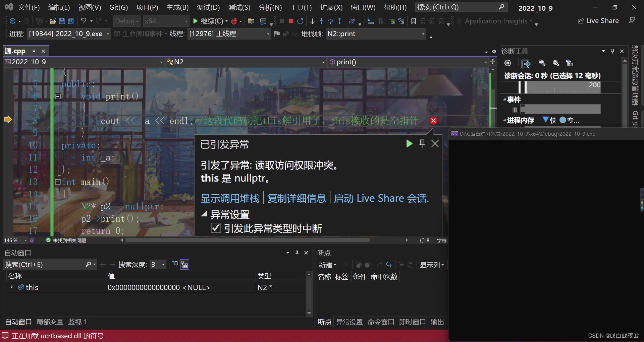Restart debugging with the circular arrow
Viewport: 644px width, 342px height.
(300, 21)
